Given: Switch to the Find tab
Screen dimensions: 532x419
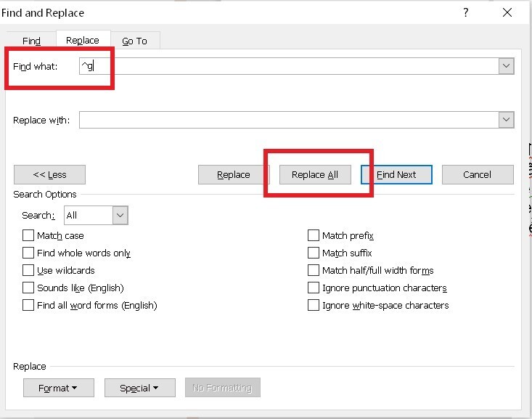Looking at the screenshot, I should point(31,41).
